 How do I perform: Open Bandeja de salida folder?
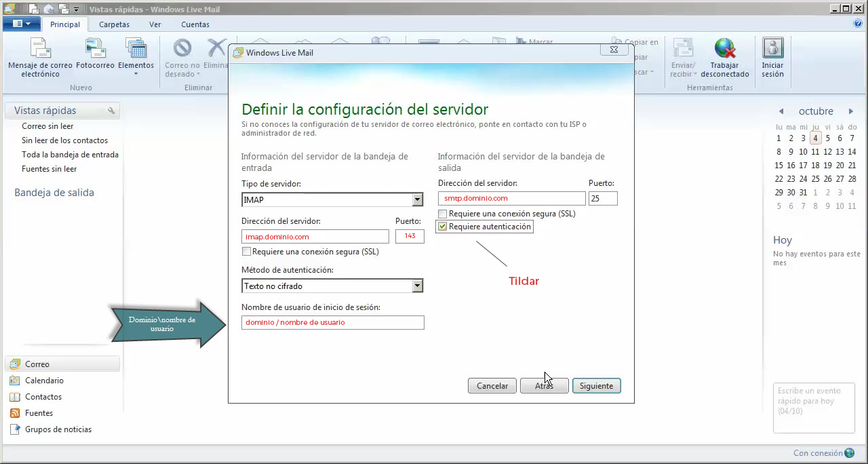tap(54, 193)
